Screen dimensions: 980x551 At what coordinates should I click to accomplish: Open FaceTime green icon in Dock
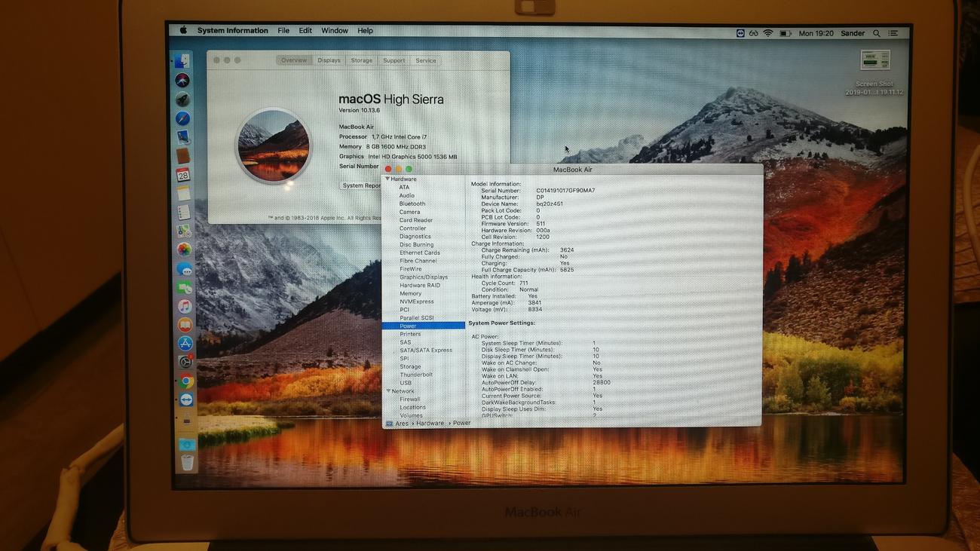coord(184,287)
